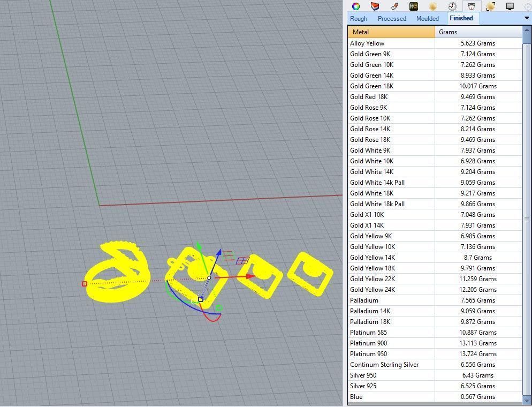Select the Gold Green 10K row
The height and width of the screenshot is (407, 532).
click(435, 64)
